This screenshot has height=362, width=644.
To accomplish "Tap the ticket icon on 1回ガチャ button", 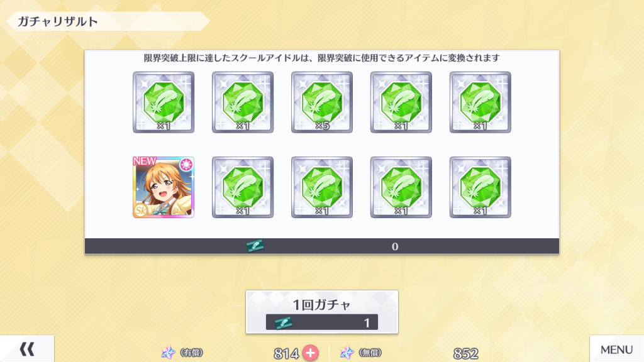I will (x=284, y=322).
